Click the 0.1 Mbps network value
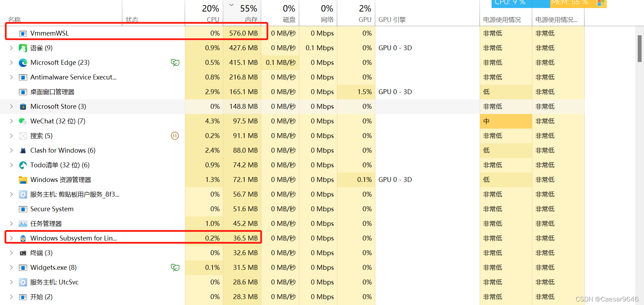The height and width of the screenshot is (305, 644). coord(320,48)
